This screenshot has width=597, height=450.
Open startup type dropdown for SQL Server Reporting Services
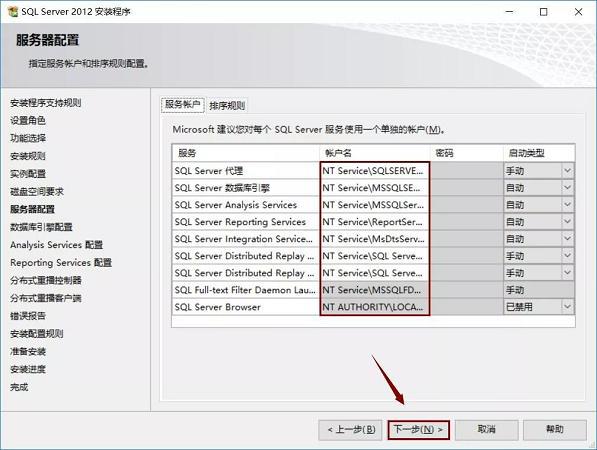567,222
